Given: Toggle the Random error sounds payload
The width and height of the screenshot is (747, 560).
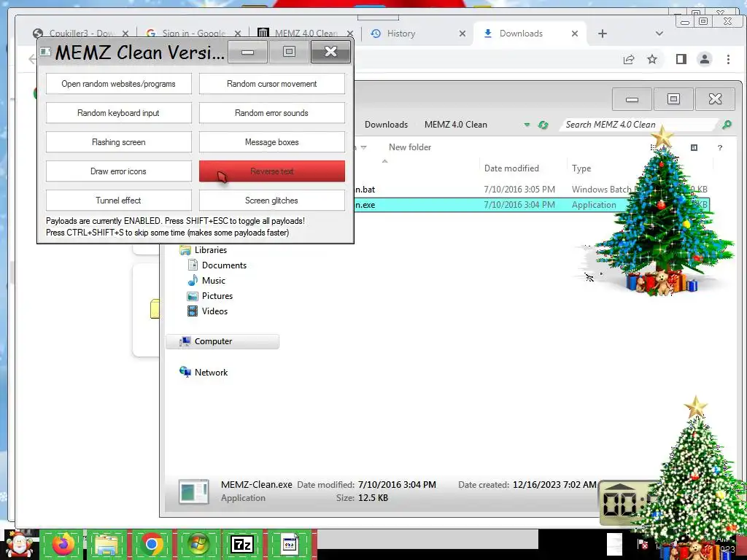Looking at the screenshot, I should [271, 113].
